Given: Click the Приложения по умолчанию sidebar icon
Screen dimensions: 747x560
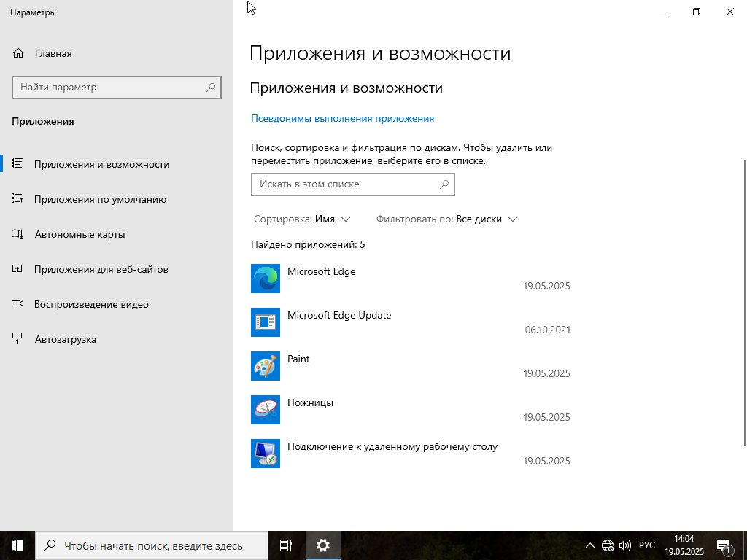Looking at the screenshot, I should [x=18, y=198].
